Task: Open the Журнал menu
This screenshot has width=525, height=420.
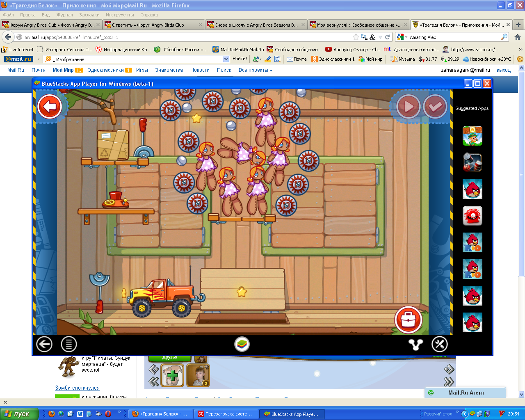Action: [x=64, y=15]
